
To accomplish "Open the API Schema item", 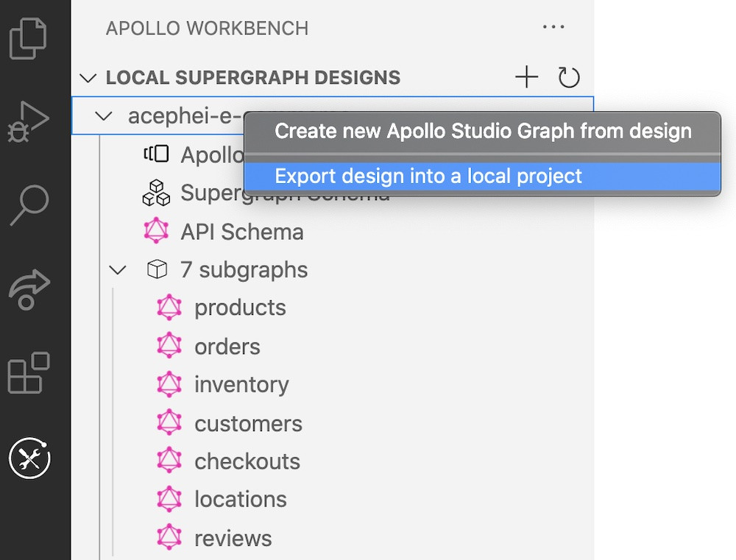I will pyautogui.click(x=242, y=231).
